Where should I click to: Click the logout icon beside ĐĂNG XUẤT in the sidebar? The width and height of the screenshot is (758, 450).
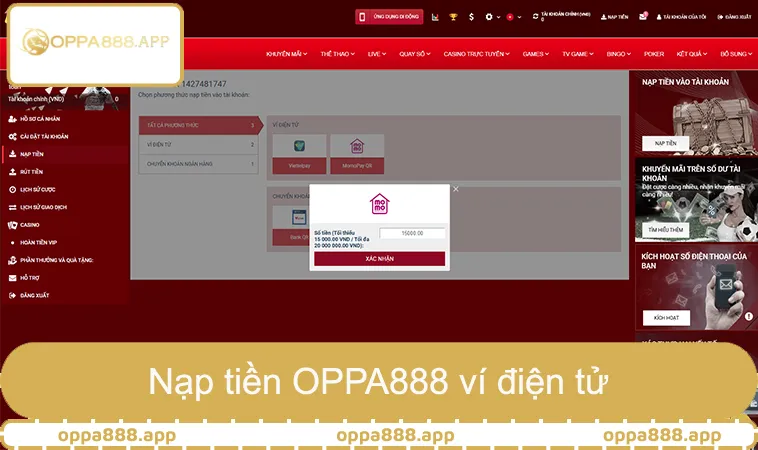pos(13,295)
